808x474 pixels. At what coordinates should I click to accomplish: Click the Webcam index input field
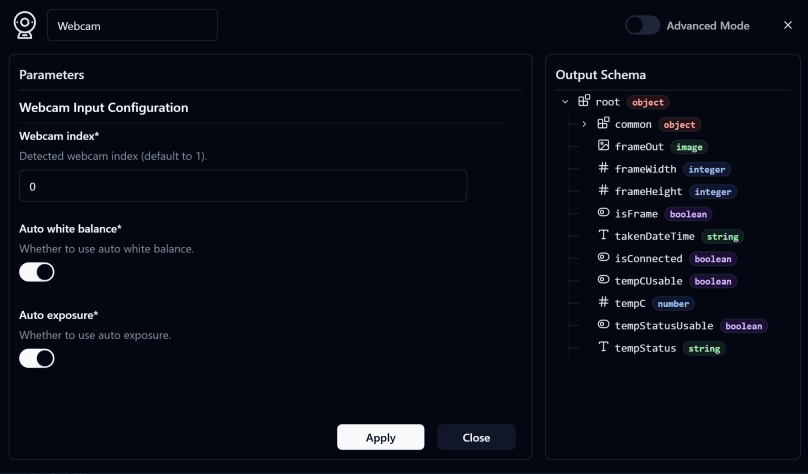243,186
